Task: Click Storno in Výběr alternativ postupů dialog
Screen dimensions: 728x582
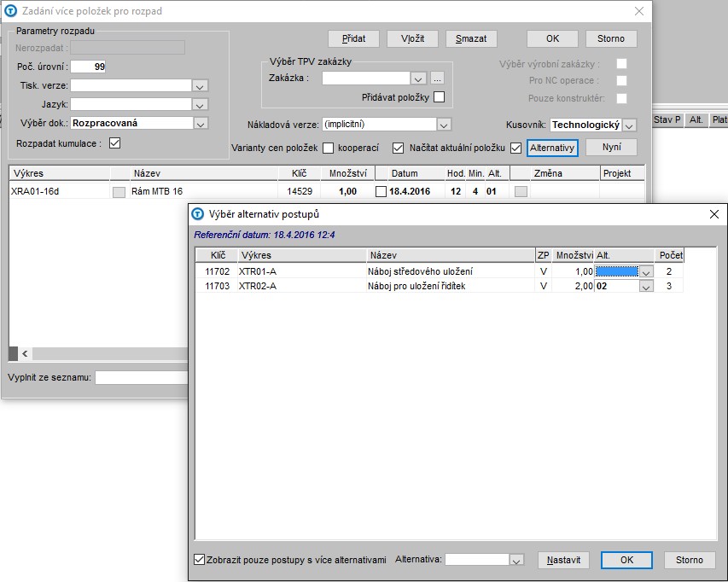Action: coord(689,560)
